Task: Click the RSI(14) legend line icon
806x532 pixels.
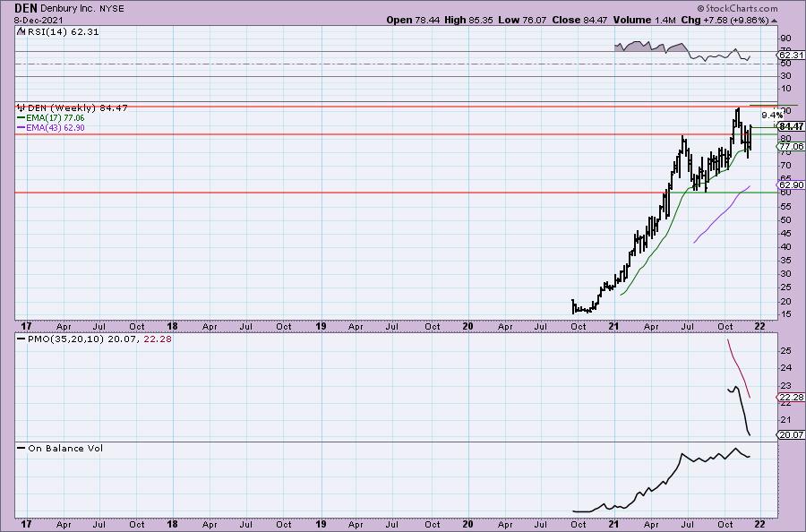Action: coord(21,31)
